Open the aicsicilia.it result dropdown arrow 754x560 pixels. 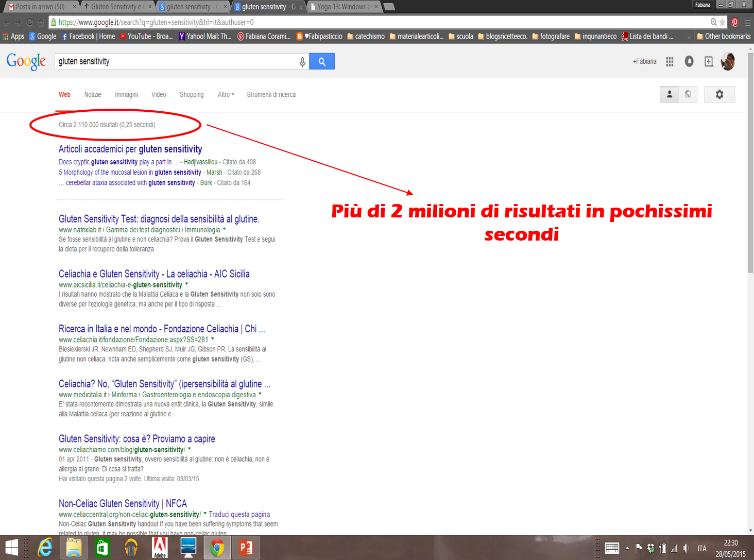[x=186, y=284]
